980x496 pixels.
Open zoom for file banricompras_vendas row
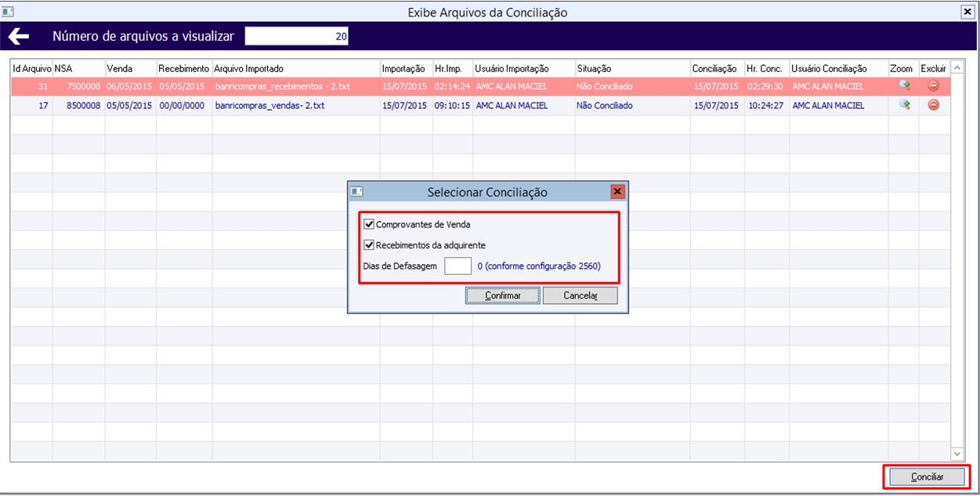[x=905, y=105]
